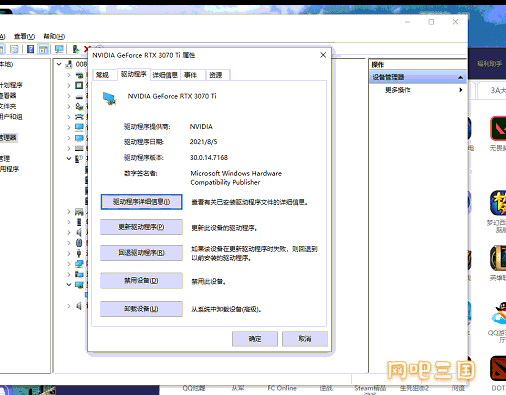Collapse the 设备管理器 section arrow in actions pane
Screen dimensions: 506x395
pyautogui.click(x=460, y=77)
